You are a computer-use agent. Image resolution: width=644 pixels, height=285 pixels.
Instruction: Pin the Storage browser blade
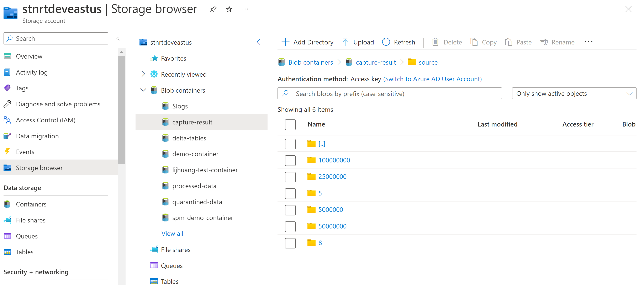213,9
